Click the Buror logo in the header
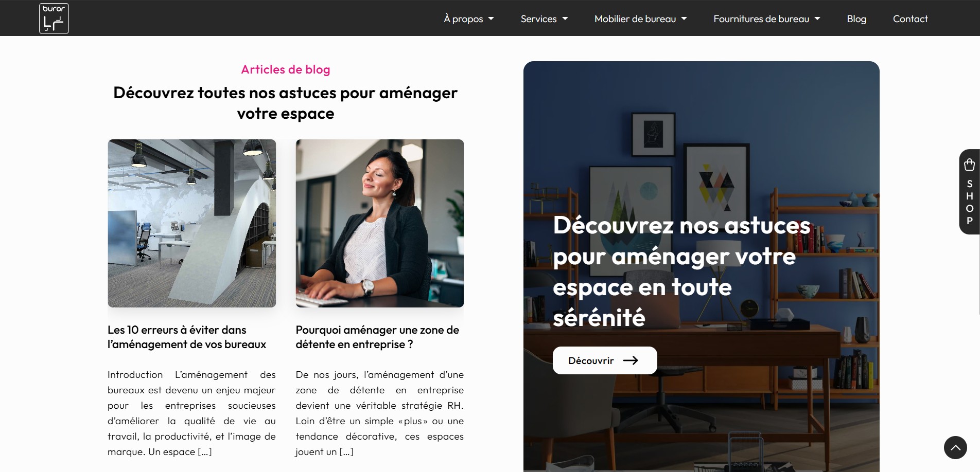980x472 pixels. pyautogui.click(x=54, y=19)
